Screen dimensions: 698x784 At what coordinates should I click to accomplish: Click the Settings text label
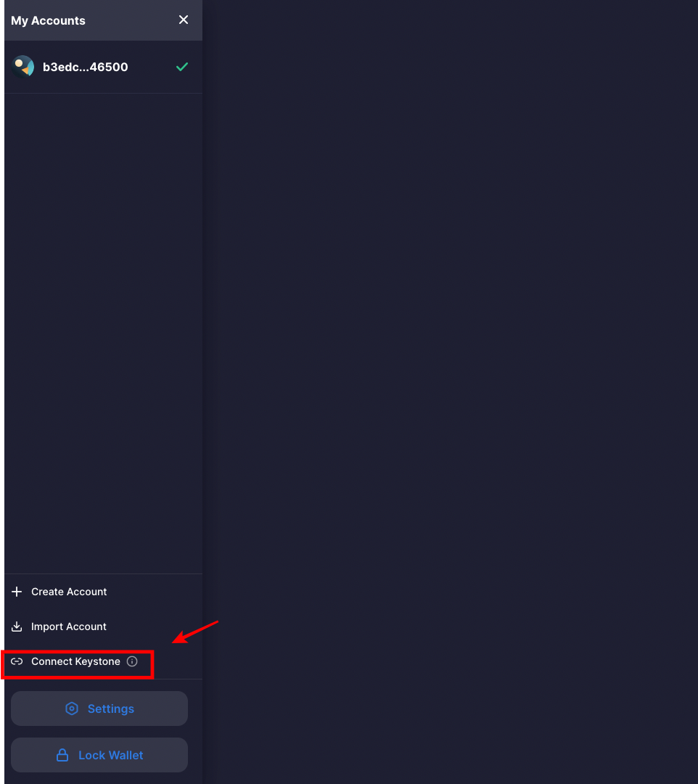(x=111, y=709)
